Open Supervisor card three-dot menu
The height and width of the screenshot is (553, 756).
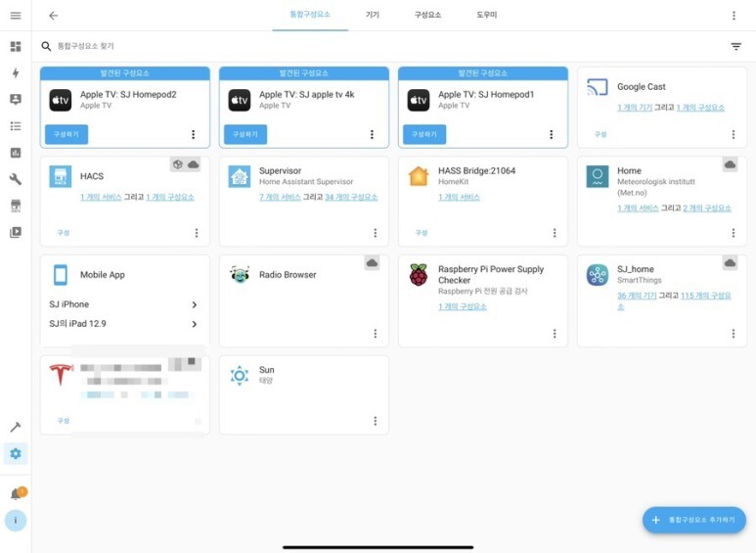click(376, 233)
